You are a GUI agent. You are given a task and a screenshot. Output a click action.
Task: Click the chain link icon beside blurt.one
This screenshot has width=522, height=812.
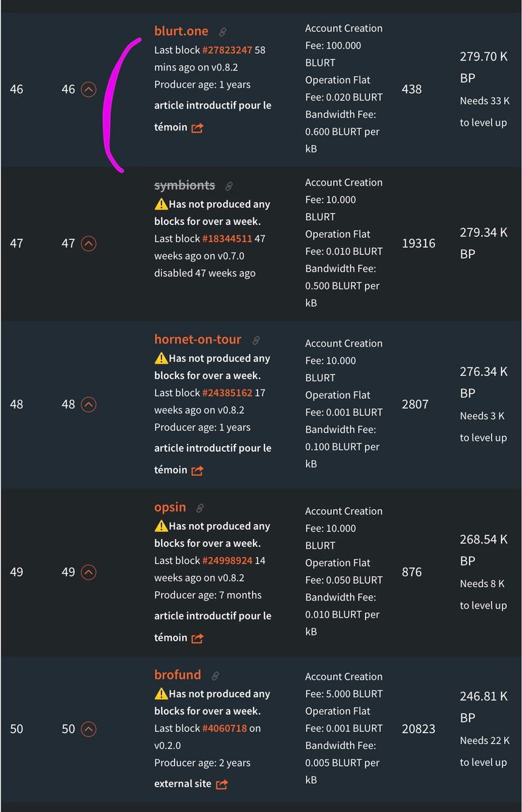pyautogui.click(x=222, y=32)
